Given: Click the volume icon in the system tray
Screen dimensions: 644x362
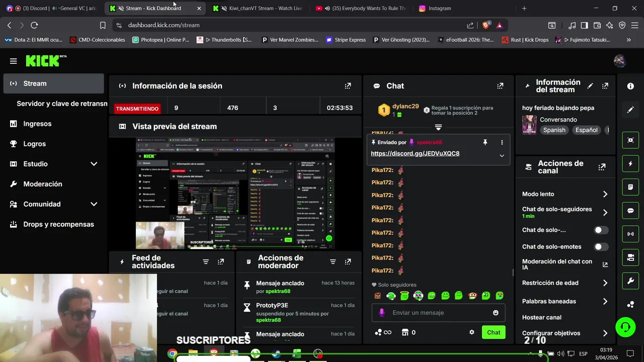Looking at the screenshot, I should pos(560,354).
